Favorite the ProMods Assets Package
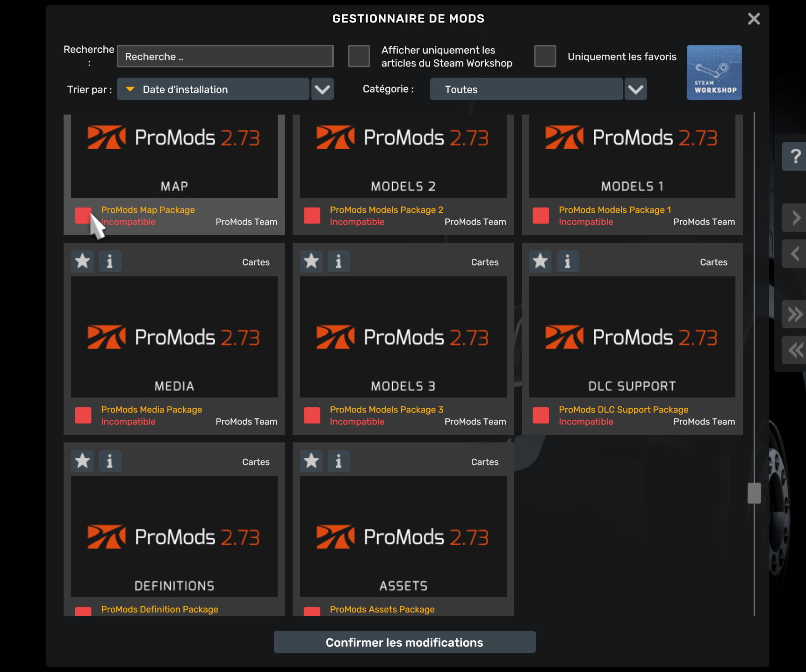Screen dimensions: 806x672 [x=311, y=461]
